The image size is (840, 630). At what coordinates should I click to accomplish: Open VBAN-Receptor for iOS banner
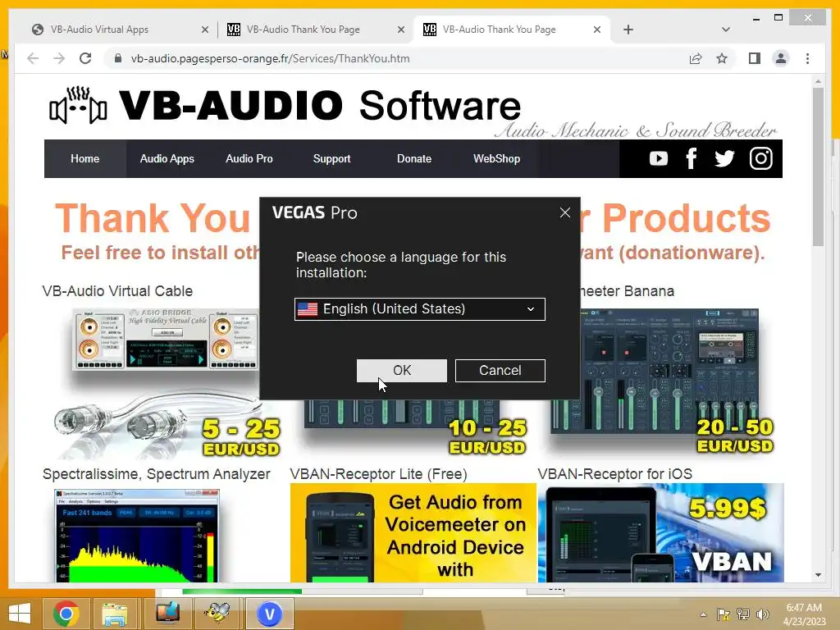(661, 532)
